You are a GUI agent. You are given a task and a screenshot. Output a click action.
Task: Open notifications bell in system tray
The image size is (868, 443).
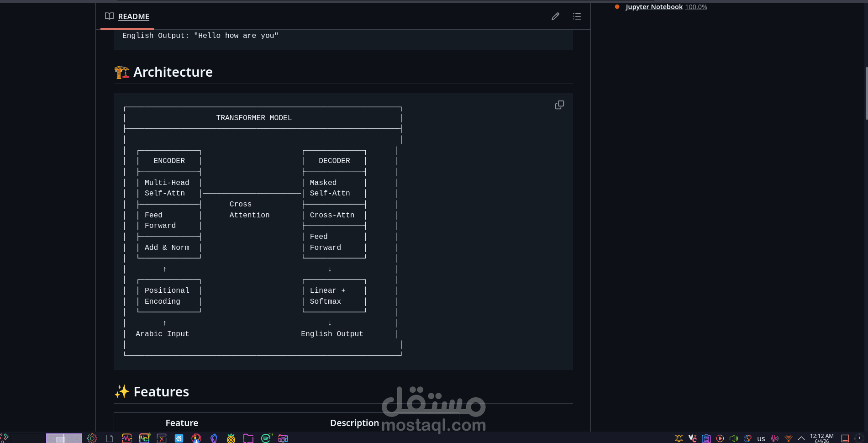(x=679, y=438)
